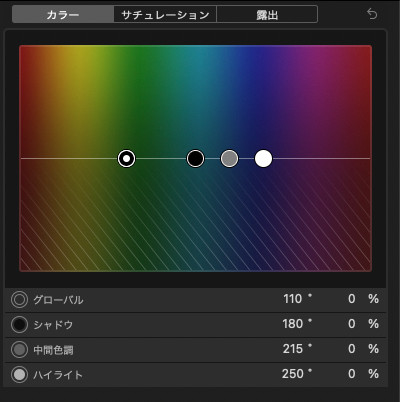The width and height of the screenshot is (400, 402).
Task: Click the グローバル ring icon in the list
Action: [19, 300]
